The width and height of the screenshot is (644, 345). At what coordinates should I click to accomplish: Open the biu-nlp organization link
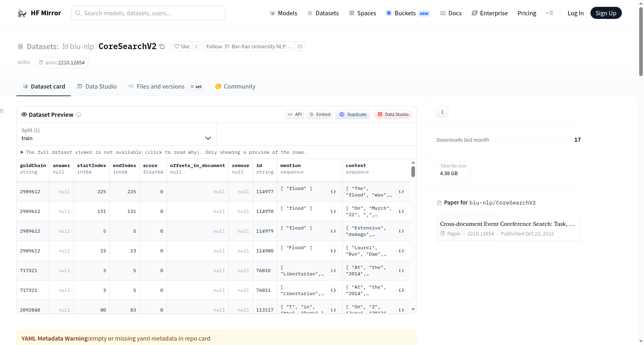point(82,47)
